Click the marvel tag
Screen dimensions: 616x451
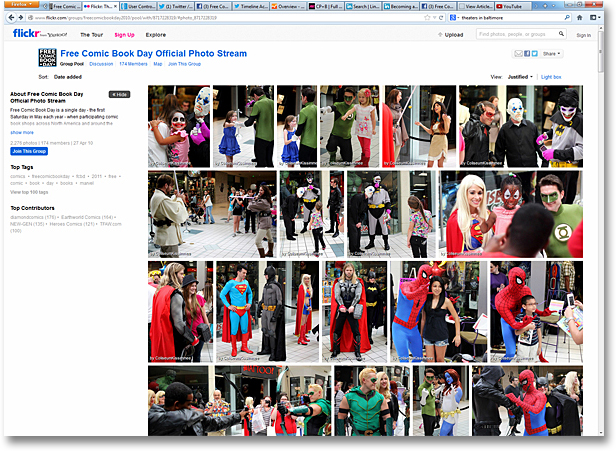(87, 183)
